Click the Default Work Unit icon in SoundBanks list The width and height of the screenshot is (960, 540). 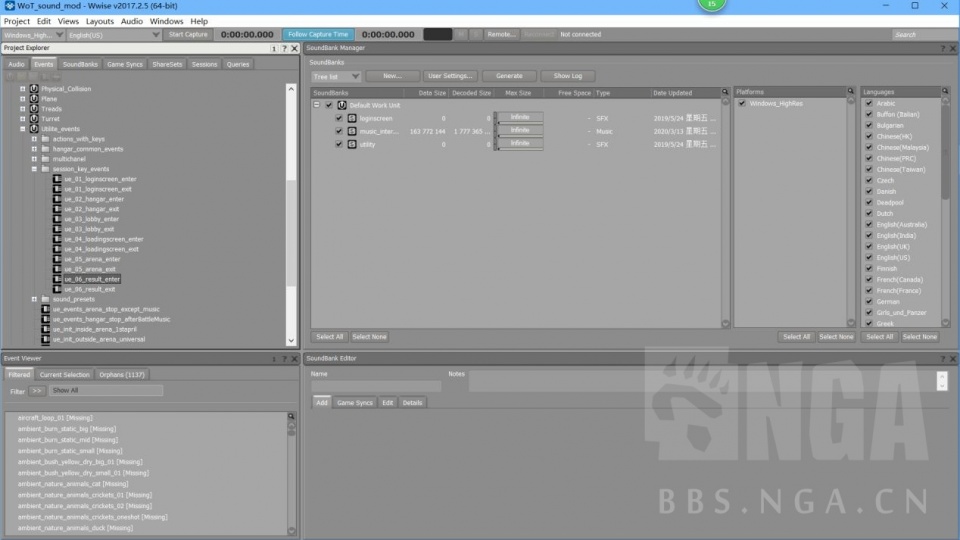coord(342,105)
